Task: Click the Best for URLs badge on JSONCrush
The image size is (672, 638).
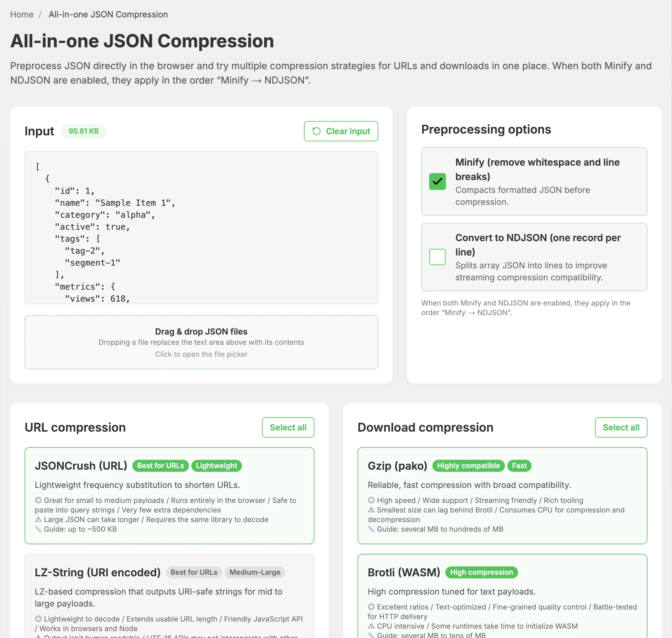Action: tap(160, 465)
